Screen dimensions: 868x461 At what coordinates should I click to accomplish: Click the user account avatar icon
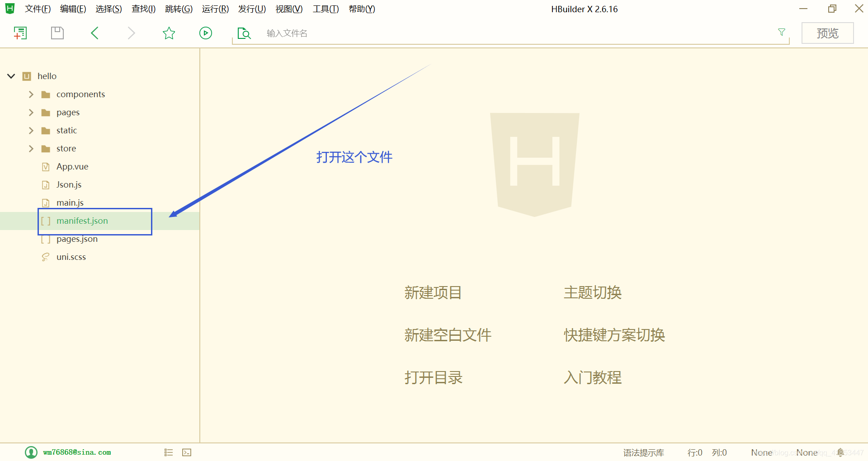[x=31, y=452]
